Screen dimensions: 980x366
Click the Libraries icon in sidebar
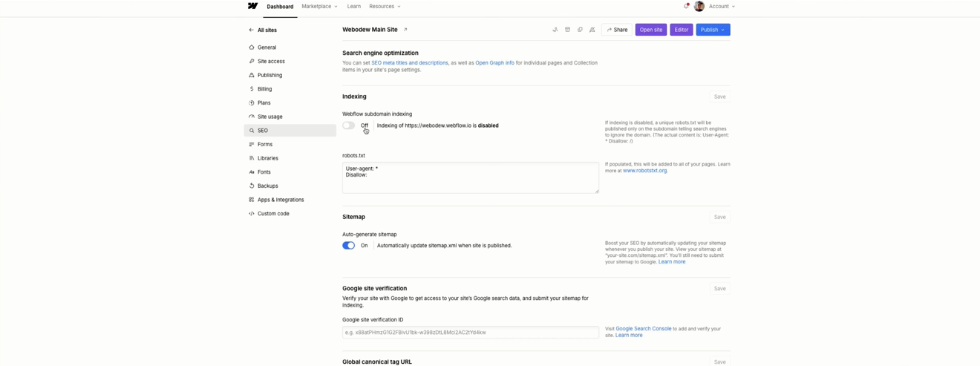coord(252,158)
